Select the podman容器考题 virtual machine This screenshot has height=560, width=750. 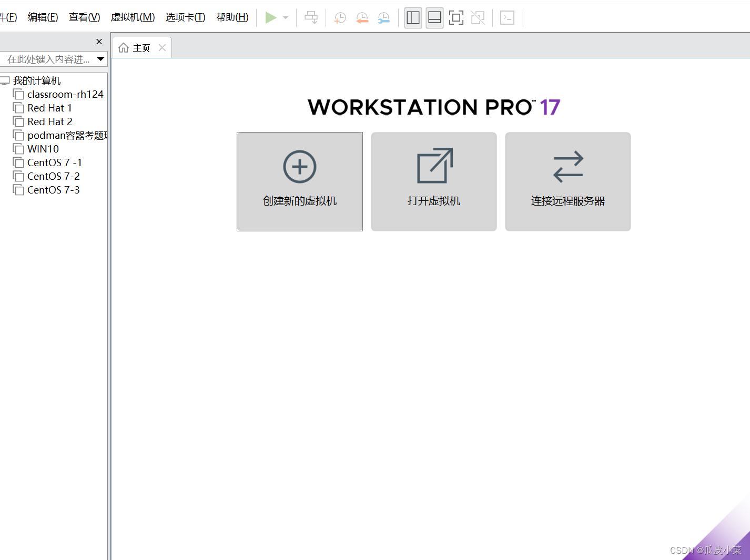point(67,135)
